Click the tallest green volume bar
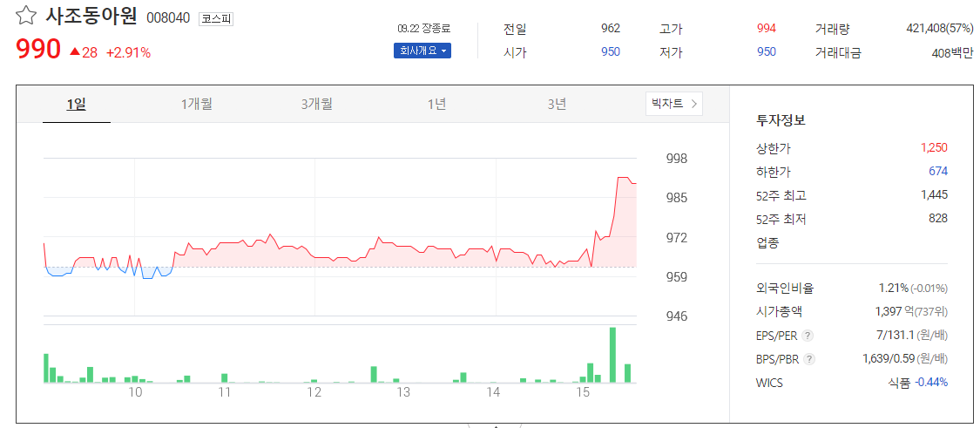The width and height of the screenshot is (980, 428). (612, 355)
